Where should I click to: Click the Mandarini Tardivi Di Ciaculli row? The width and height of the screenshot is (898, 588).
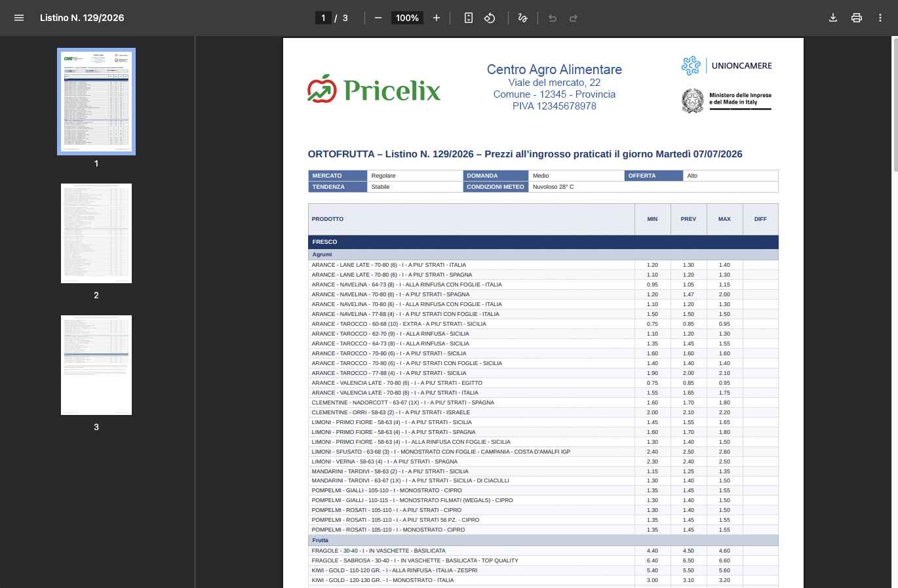pos(543,480)
